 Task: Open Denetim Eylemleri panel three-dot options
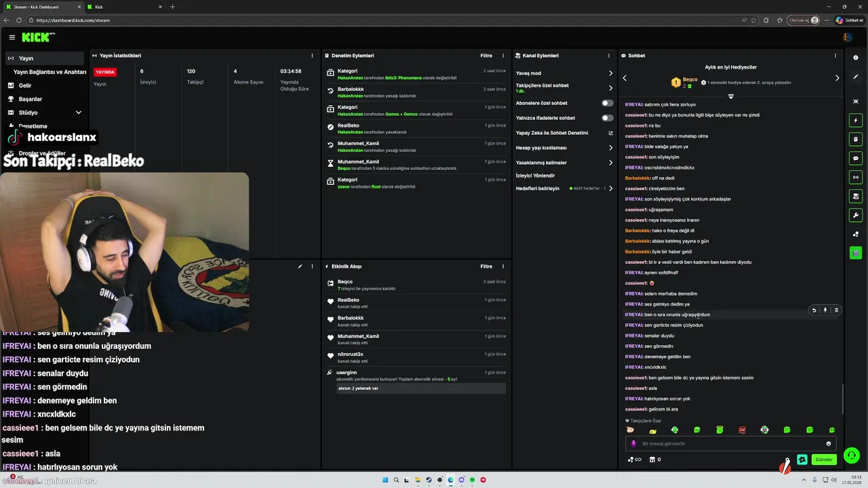tap(503, 56)
